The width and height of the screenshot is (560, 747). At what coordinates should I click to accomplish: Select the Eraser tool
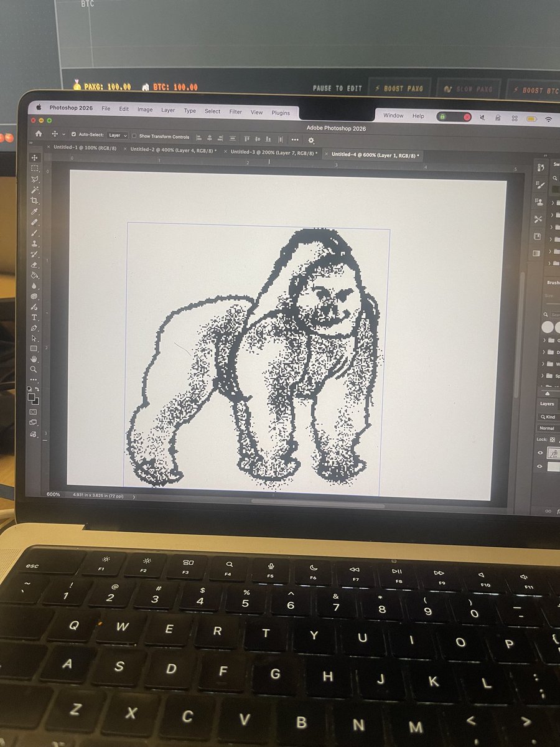pyautogui.click(x=34, y=265)
